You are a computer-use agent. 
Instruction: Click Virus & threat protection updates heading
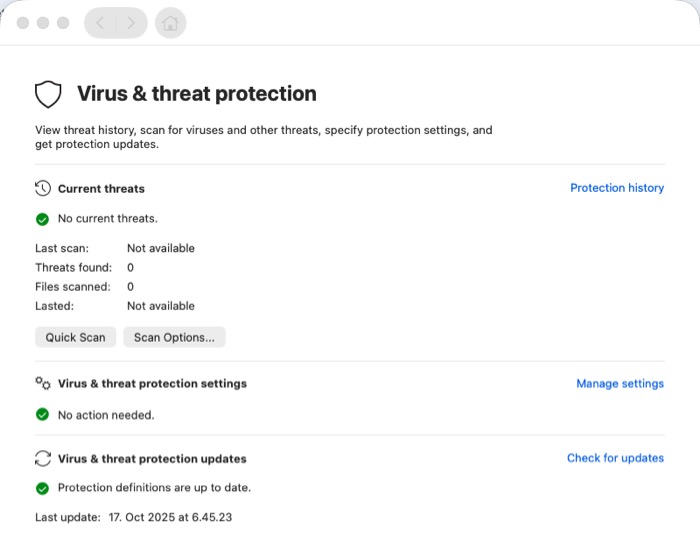point(152,459)
